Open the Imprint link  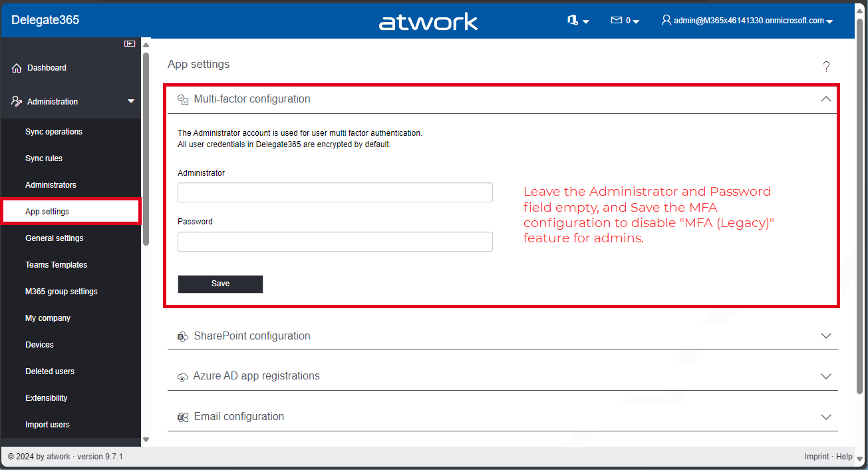817,457
